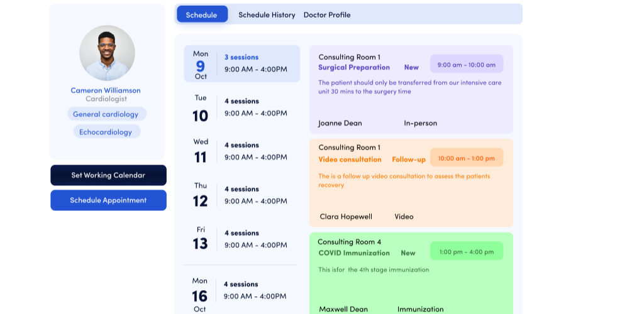Click the intensive care unit transfer note
Viewport: 644px width, 314px height.
(x=410, y=87)
